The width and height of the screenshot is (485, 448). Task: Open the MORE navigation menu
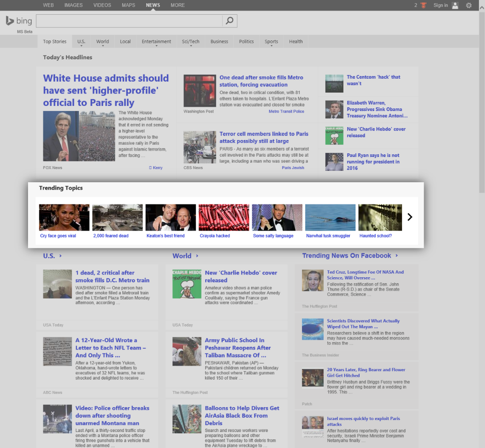click(x=177, y=5)
